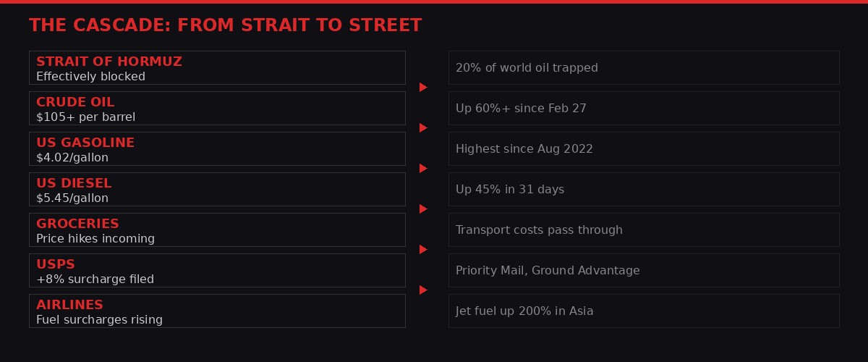
Task: Click the red arrow between US Gasoline and US Diesel
Action: coord(423,169)
